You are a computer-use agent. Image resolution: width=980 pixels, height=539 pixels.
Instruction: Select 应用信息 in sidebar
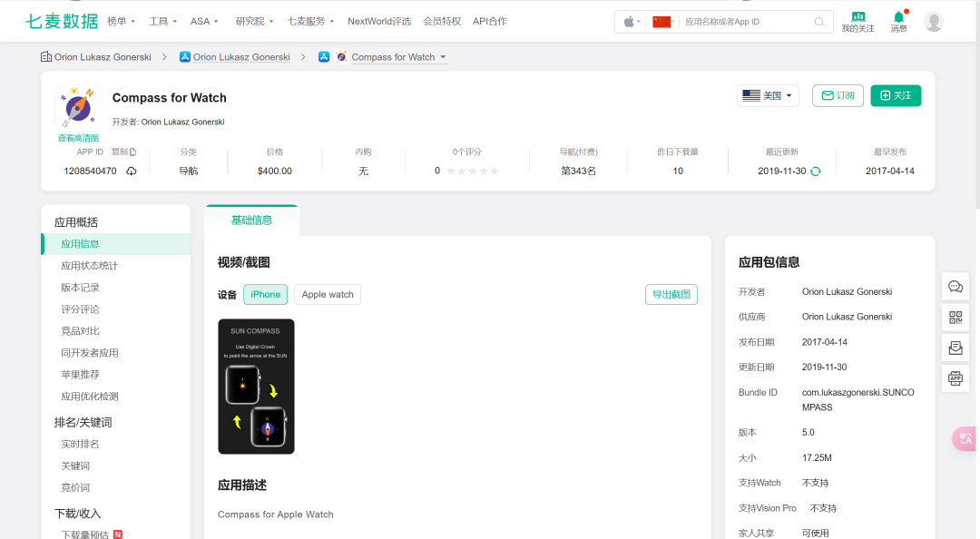(x=115, y=244)
